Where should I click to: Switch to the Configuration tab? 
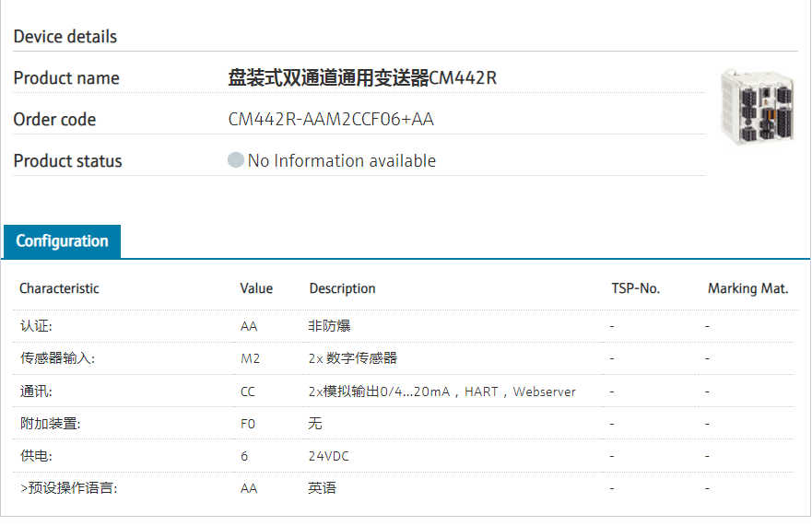(x=62, y=241)
